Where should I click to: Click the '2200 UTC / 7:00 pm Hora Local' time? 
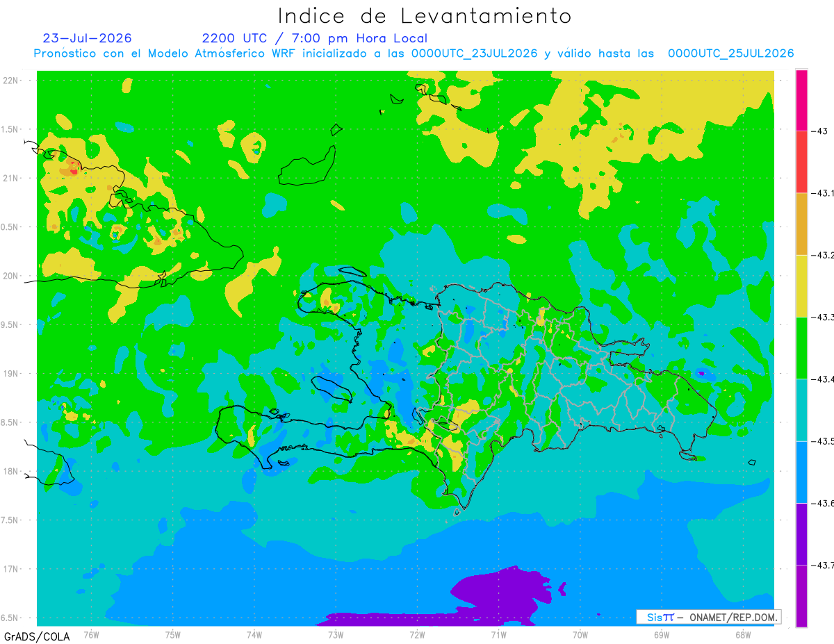[x=315, y=38]
